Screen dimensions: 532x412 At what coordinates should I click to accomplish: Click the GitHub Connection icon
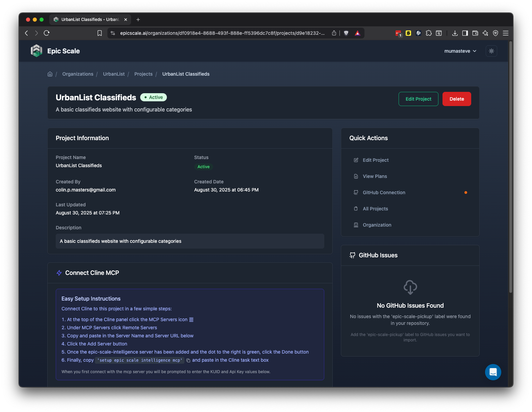coord(356,192)
